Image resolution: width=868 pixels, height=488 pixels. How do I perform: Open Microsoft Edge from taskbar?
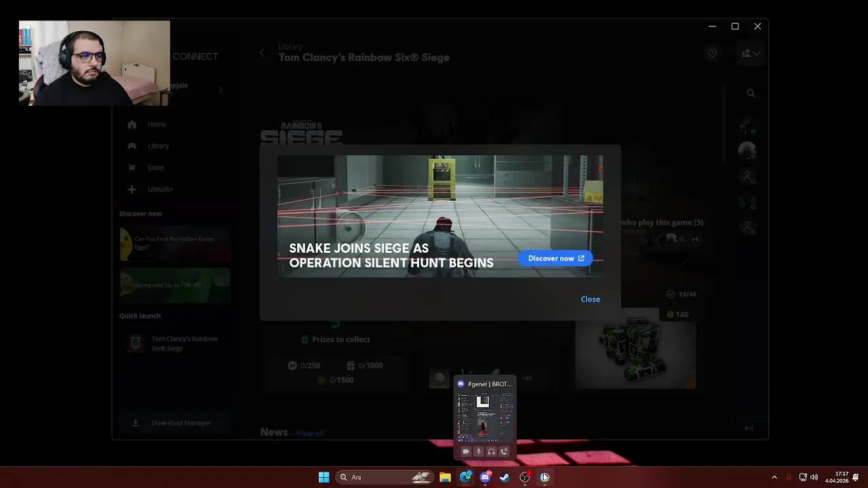click(x=465, y=477)
